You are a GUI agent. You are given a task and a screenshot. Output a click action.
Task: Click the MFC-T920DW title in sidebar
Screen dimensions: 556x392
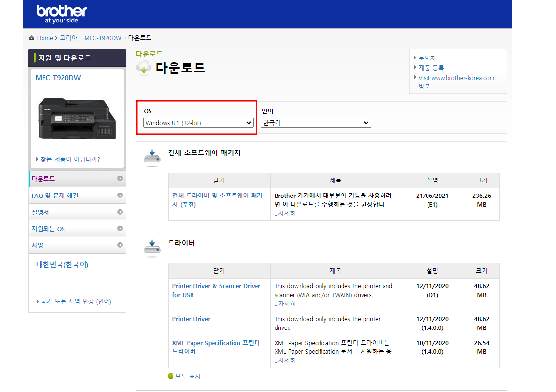tap(58, 78)
